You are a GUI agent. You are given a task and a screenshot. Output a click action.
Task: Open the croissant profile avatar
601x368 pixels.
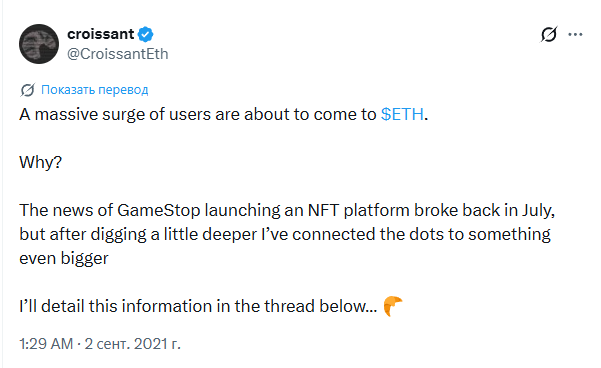pos(39,44)
